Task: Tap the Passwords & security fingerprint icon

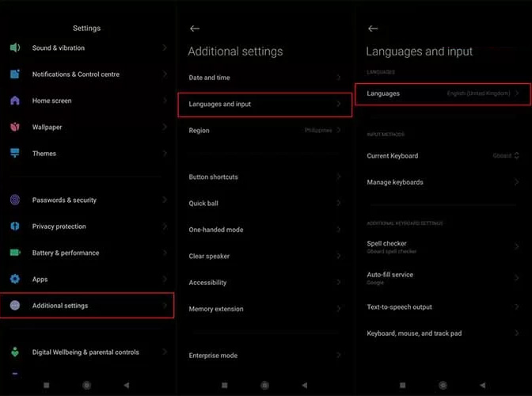Action: [x=14, y=200]
